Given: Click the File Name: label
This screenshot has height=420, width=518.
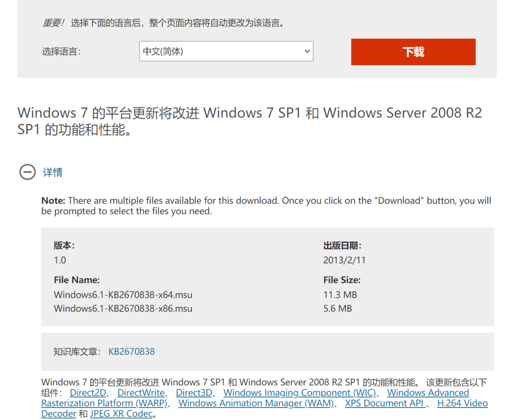Looking at the screenshot, I should (77, 280).
